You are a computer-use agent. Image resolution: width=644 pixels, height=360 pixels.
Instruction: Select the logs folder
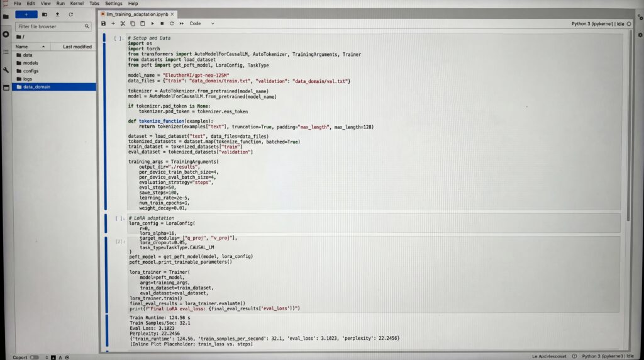click(x=54, y=79)
